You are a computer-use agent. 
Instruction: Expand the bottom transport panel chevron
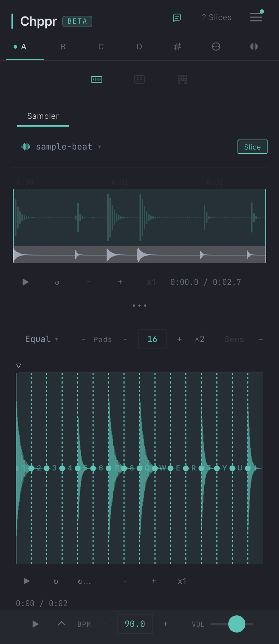[62, 624]
